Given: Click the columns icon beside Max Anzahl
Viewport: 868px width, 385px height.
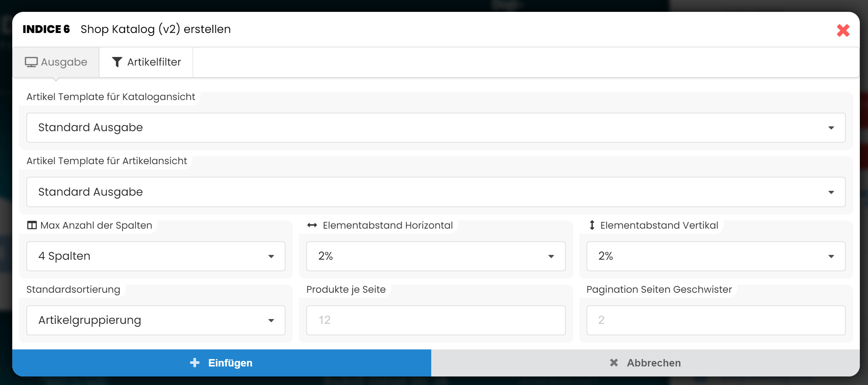Looking at the screenshot, I should pyautogui.click(x=32, y=225).
